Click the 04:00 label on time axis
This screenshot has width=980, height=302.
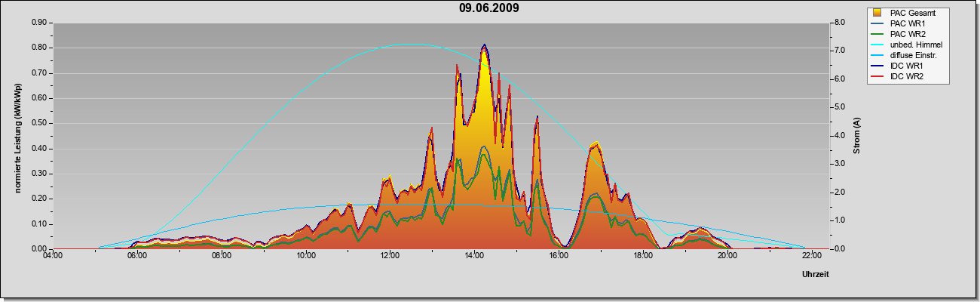(x=53, y=257)
